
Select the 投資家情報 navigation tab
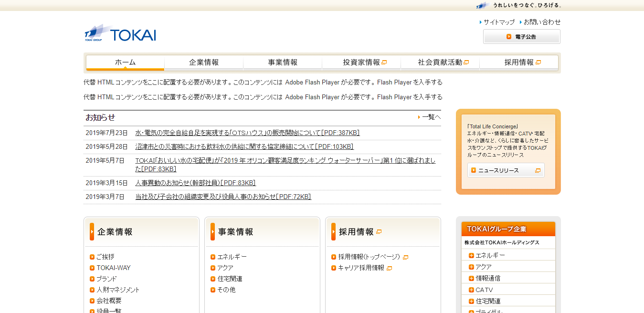tap(361, 63)
